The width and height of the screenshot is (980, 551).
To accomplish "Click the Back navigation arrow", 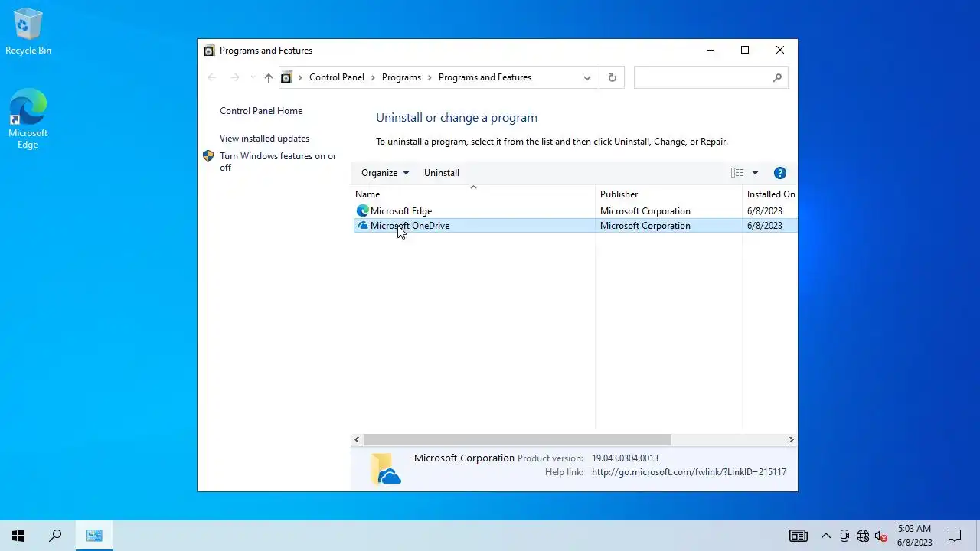I will click(213, 77).
